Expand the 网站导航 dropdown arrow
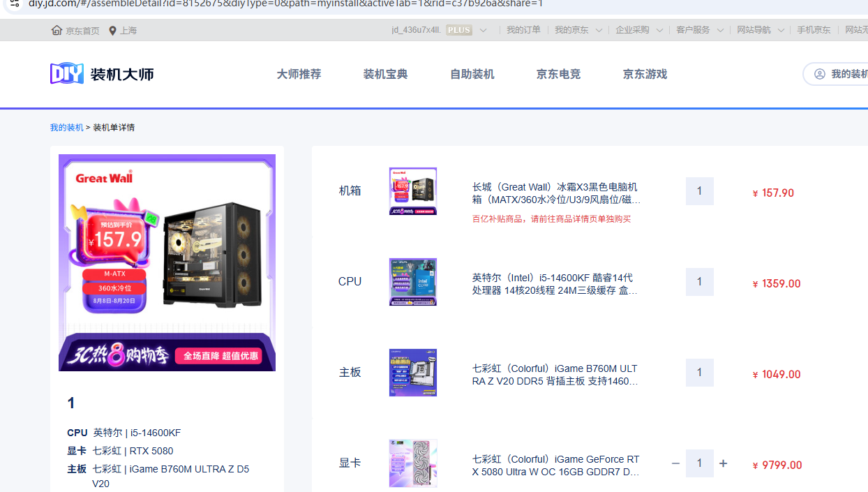The image size is (868, 492). 781,31
